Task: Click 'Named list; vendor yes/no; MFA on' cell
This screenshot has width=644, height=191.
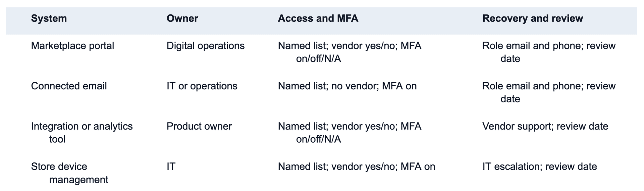Action: pyautogui.click(x=357, y=166)
